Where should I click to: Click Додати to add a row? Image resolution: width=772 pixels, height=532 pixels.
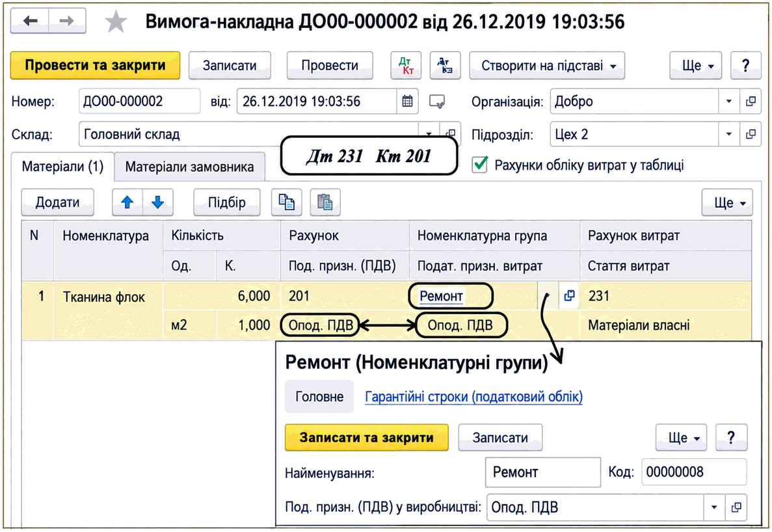[x=58, y=202]
